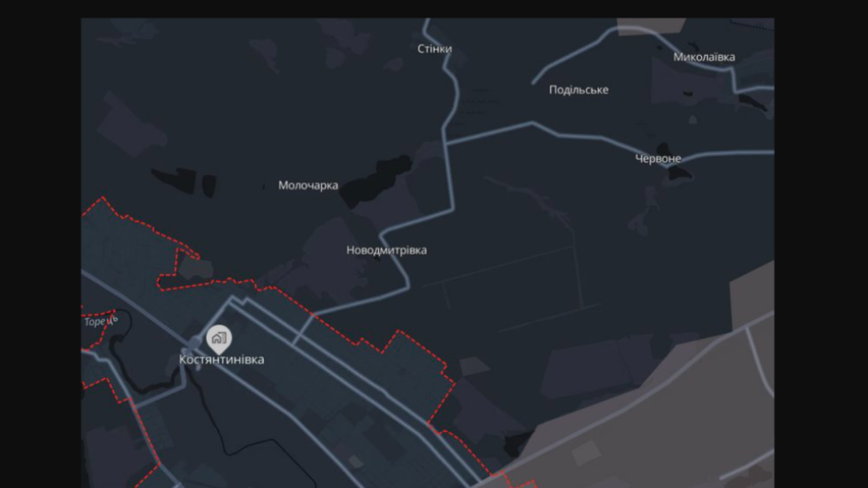
Task: Select the dark lake east of Молочарка
Action: pyautogui.click(x=376, y=181)
